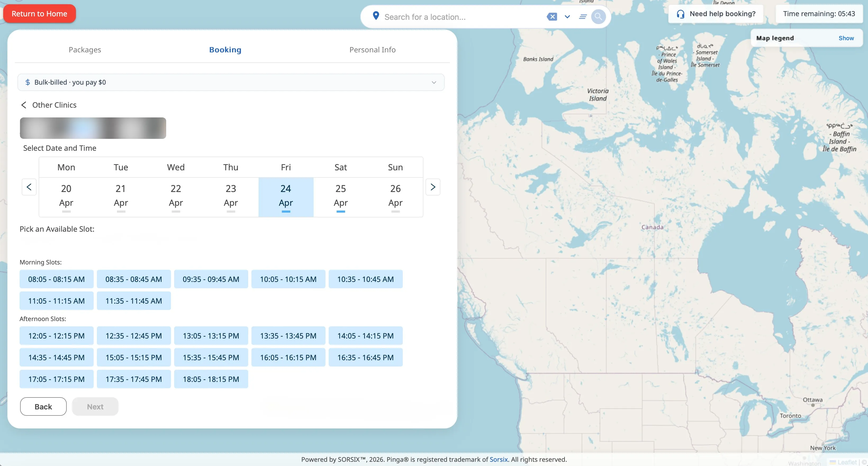This screenshot has width=868, height=466.
Task: Click the back chevron beside Other Clinics
Action: 24,105
